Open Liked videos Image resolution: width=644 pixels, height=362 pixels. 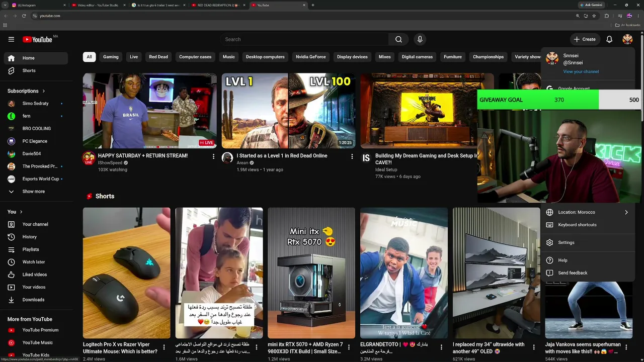coord(35,275)
